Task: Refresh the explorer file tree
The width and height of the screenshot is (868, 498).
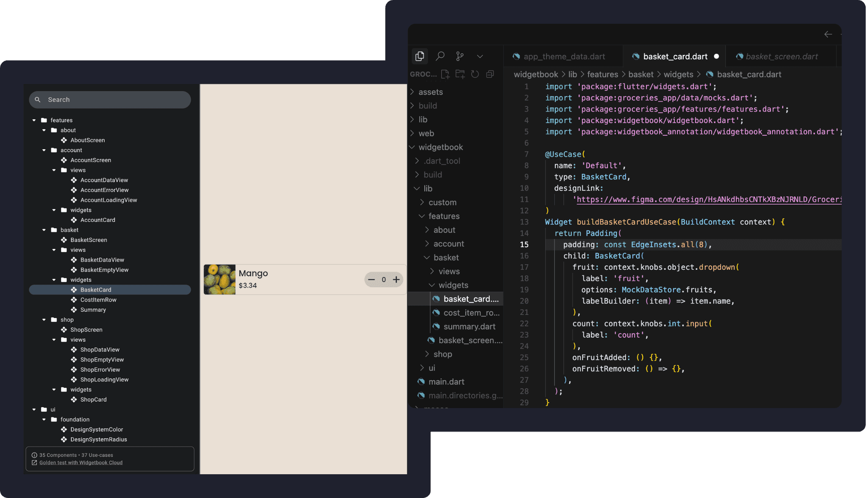Action: 475,74
